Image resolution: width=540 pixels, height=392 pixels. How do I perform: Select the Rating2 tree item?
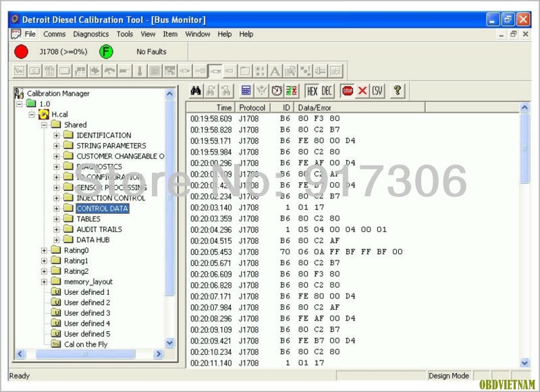point(76,271)
